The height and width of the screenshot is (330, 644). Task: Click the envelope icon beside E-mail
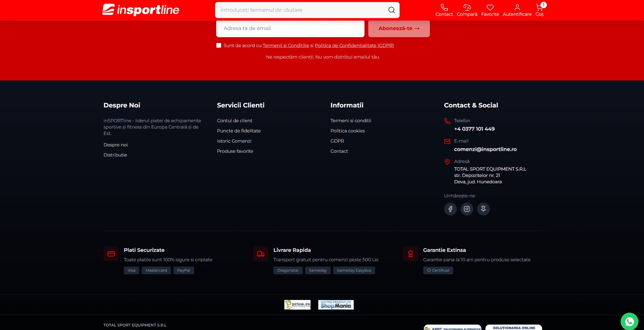click(x=447, y=141)
